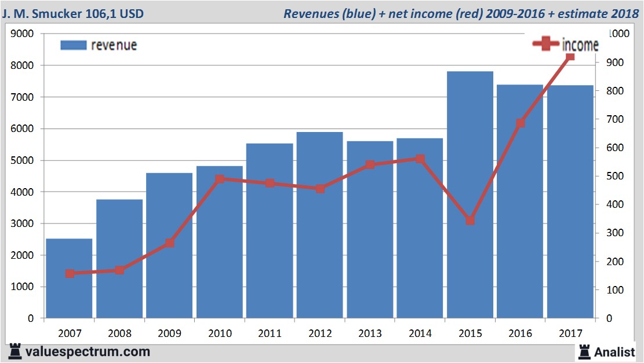Select the 2010 x-axis year label

coord(220,333)
